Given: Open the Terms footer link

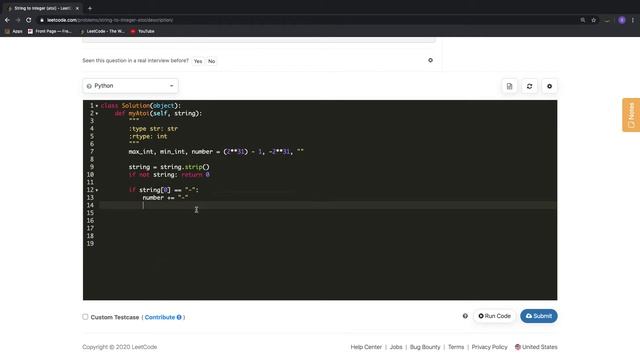Looking at the screenshot, I should point(456,347).
